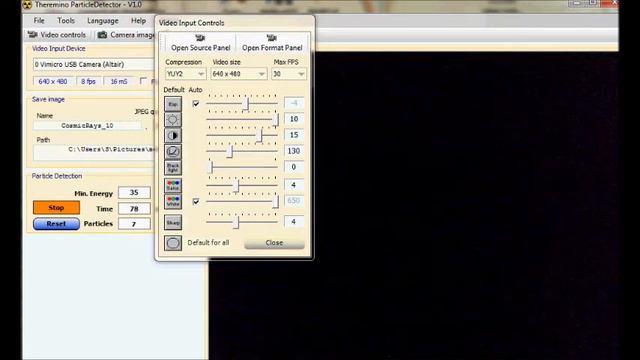Click the sharpness slider thumb
Image resolution: width=640 pixels, height=360 pixels.
pos(236,222)
